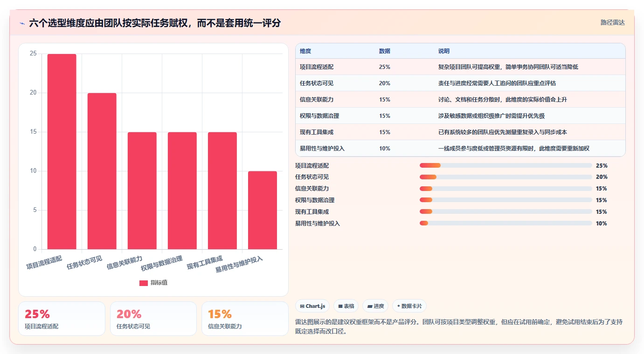Click the 指标值 legend text
This screenshot has height=354, width=644.
pyautogui.click(x=159, y=283)
